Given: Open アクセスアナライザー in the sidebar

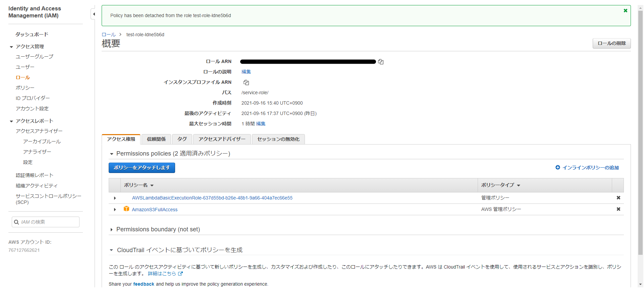Looking at the screenshot, I should [39, 131].
